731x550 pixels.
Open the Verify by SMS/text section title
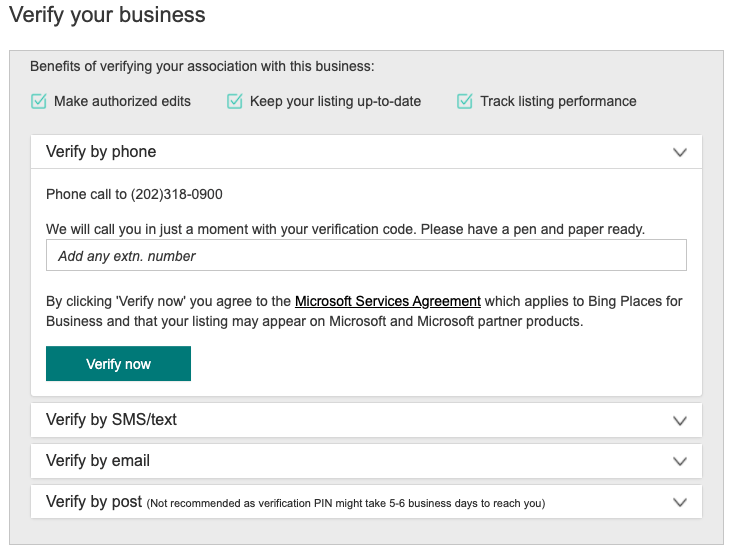pos(111,420)
